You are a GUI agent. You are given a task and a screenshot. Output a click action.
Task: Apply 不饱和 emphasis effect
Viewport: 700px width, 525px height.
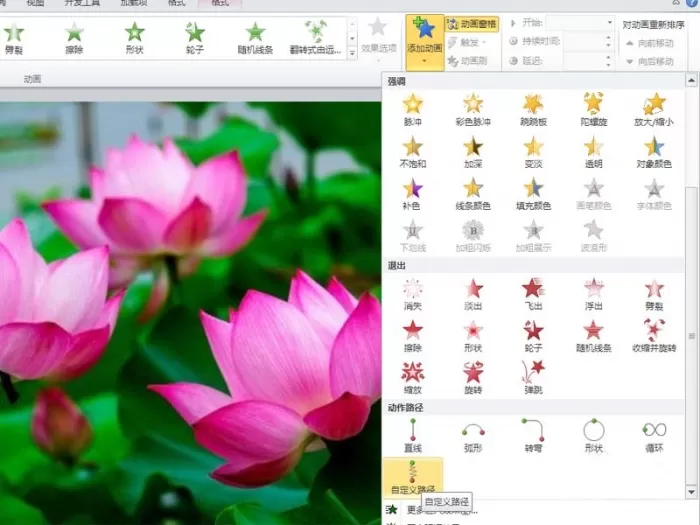click(412, 152)
